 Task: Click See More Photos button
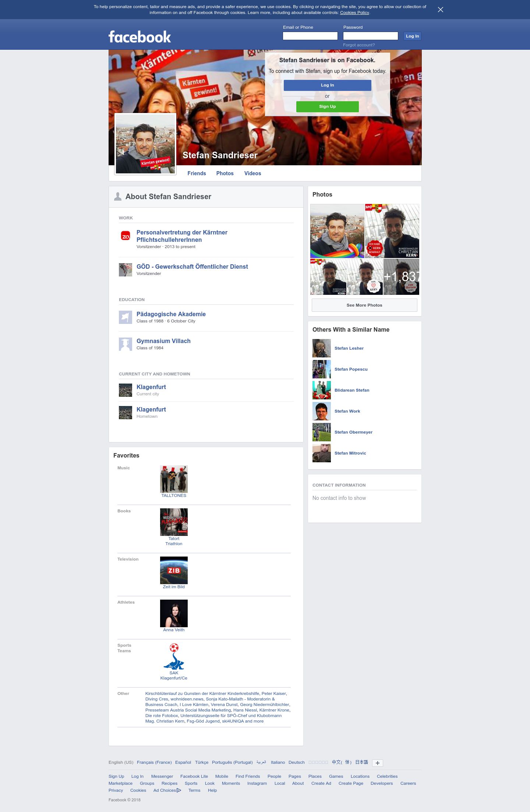click(364, 305)
